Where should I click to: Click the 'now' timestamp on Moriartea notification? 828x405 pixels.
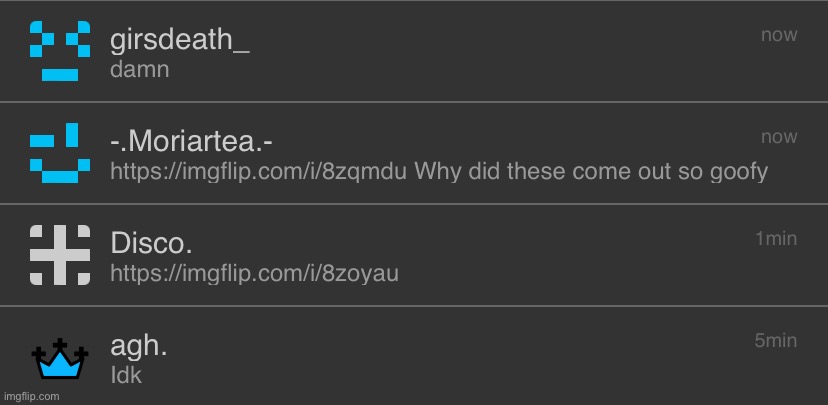click(779, 137)
